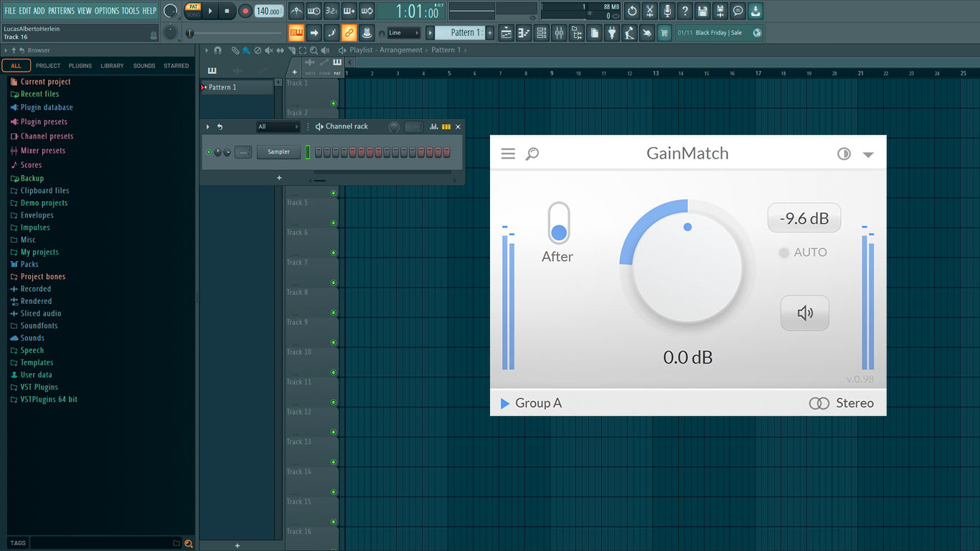Viewport: 980px width, 551px height.
Task: Open Channel rack graph editor bars icon
Action: (434, 127)
